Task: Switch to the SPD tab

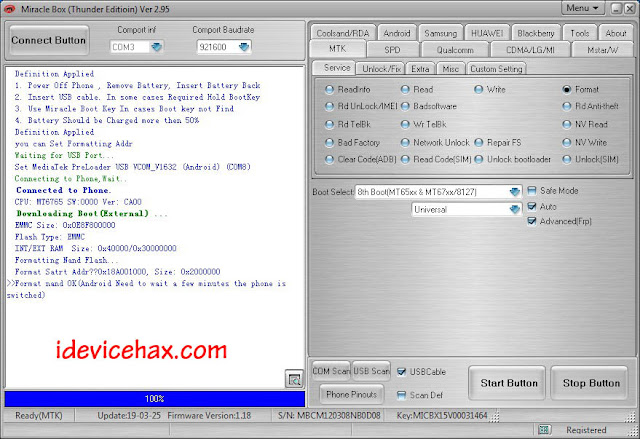Action: (x=392, y=50)
